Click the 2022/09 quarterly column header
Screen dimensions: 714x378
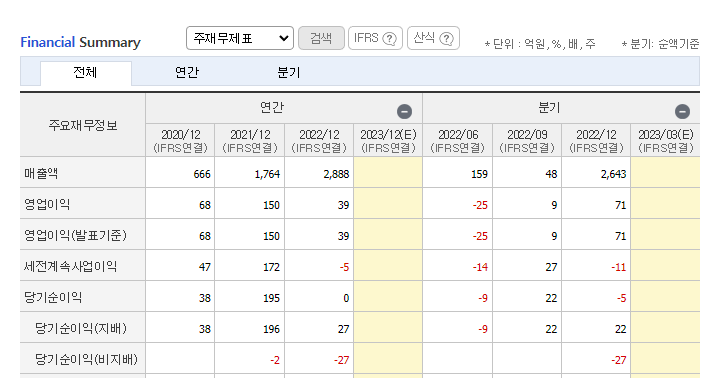(527, 141)
